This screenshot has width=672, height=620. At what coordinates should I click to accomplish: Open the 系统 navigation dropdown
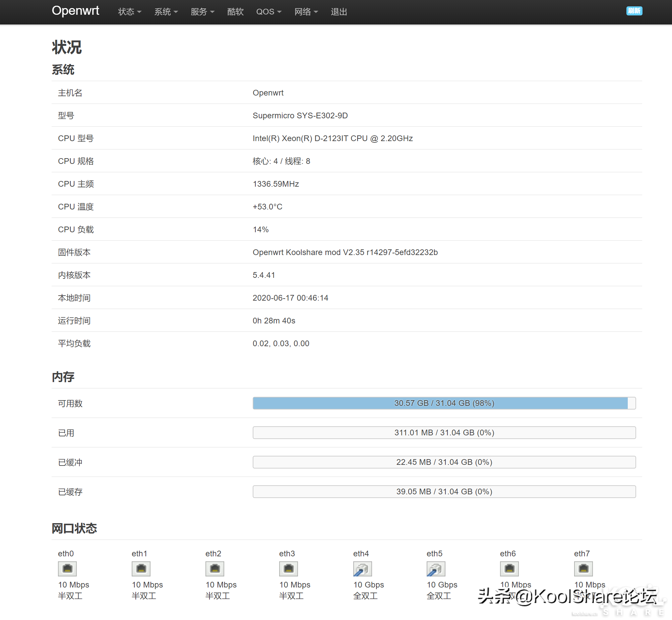point(166,12)
